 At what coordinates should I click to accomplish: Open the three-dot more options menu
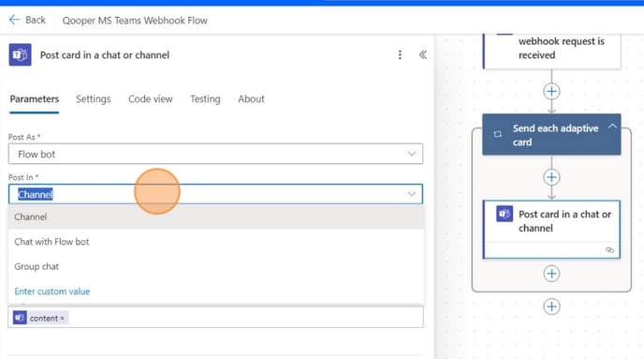[400, 54]
